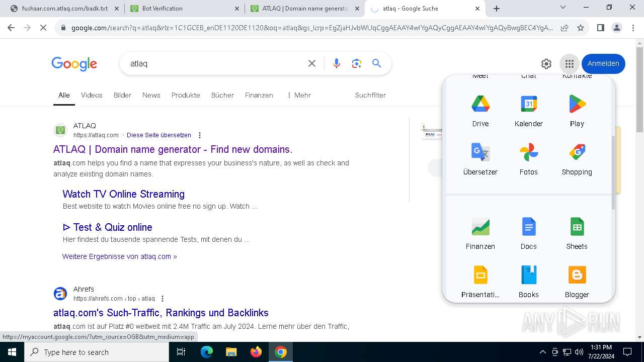Open Weitere Ergebnisse von atlaq.com
Screen dimensions: 644x362
click(120, 256)
